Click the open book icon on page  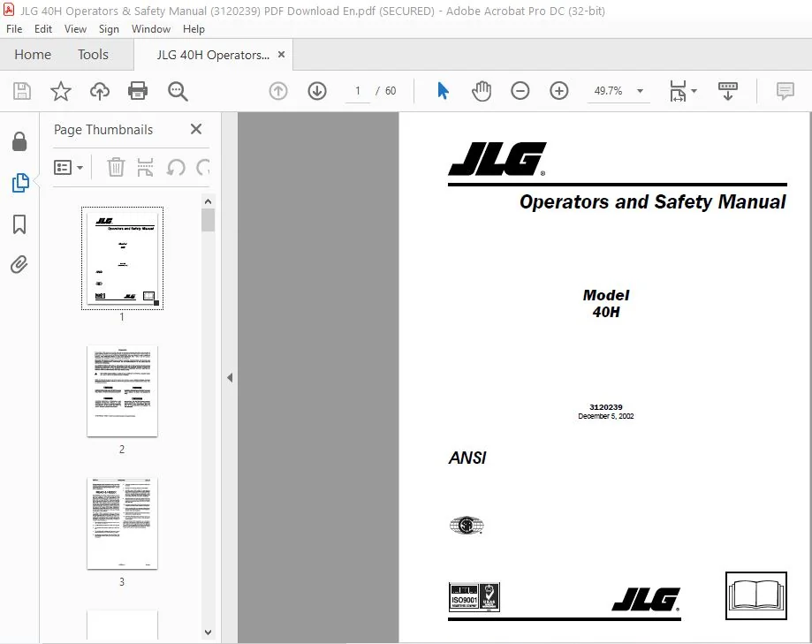[756, 595]
